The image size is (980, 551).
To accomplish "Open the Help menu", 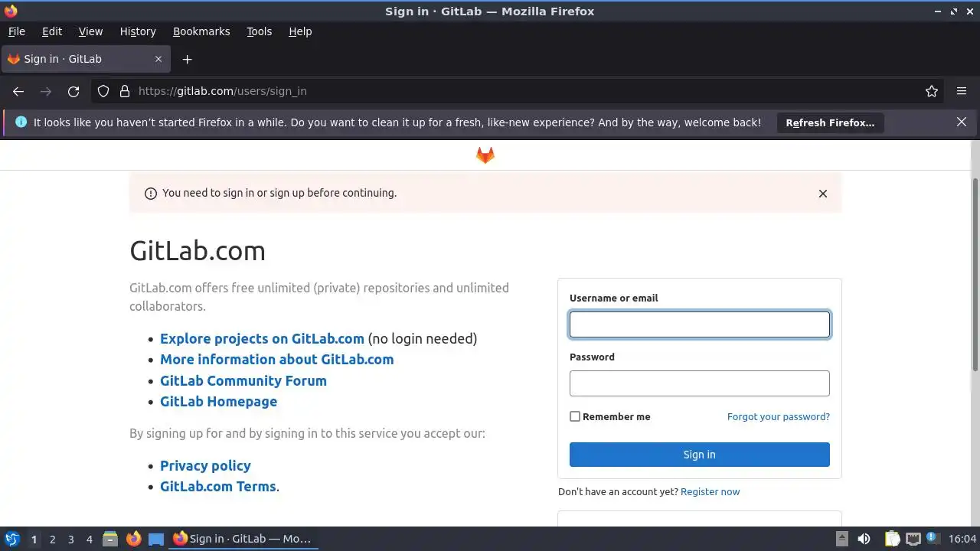I will click(x=300, y=31).
